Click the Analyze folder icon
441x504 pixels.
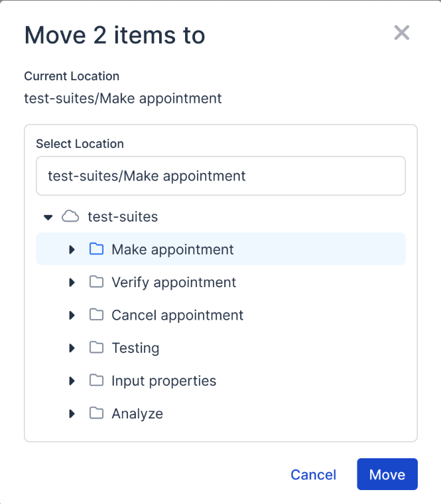97,413
